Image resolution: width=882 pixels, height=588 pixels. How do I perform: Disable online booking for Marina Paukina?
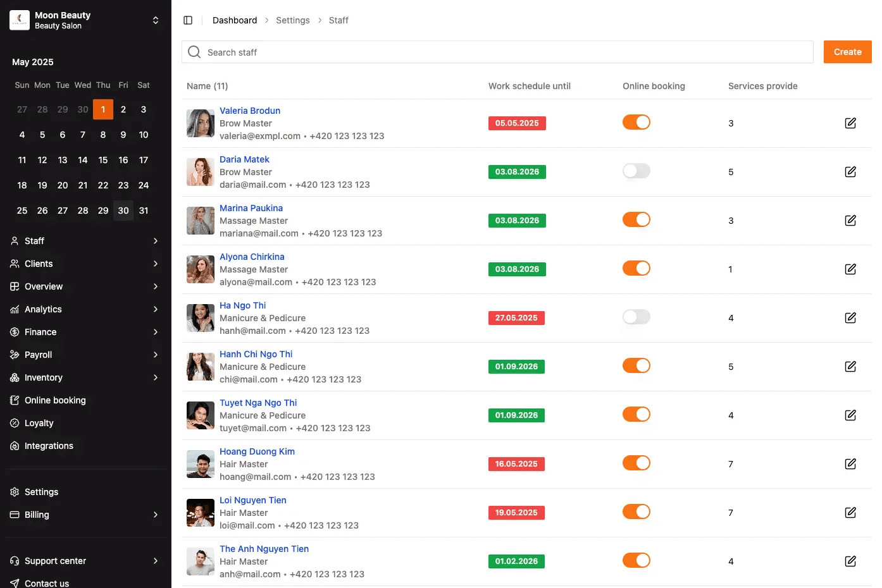(636, 219)
